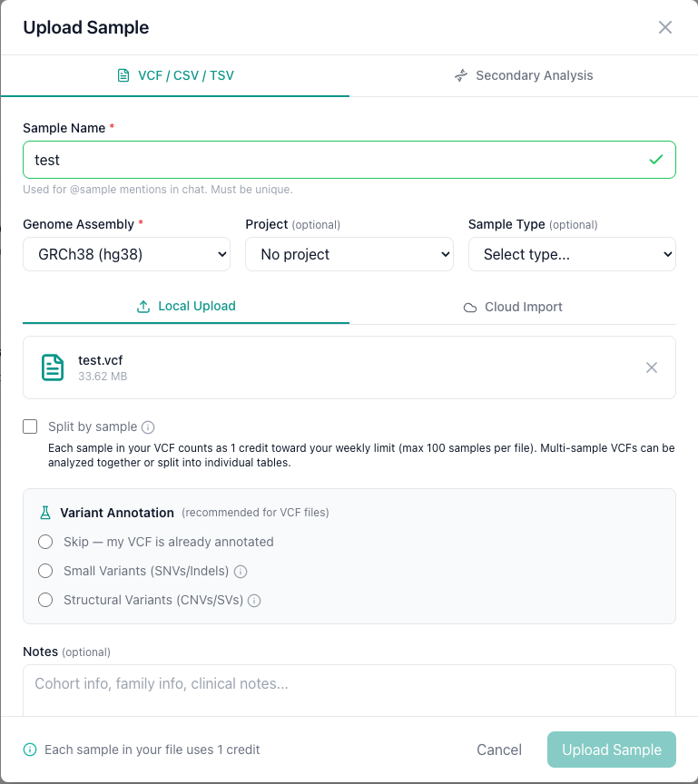Expand the Project dropdown
Image resolution: width=698 pixels, height=784 pixels.
pos(349,255)
